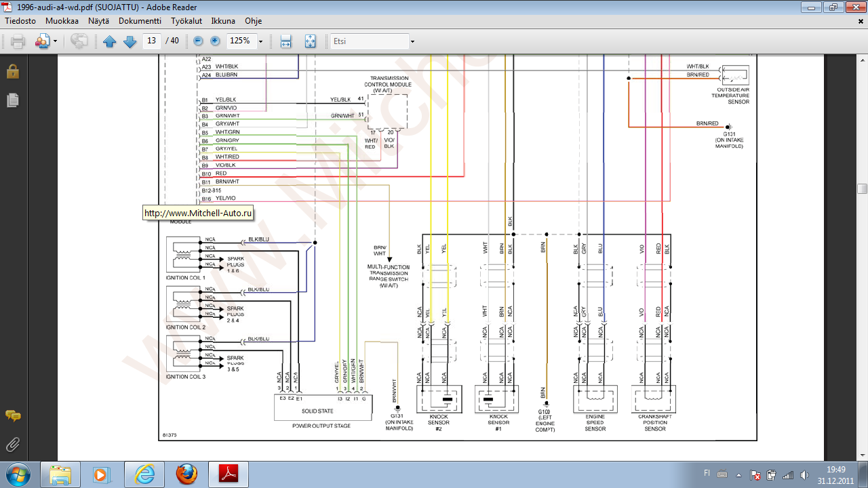The width and height of the screenshot is (868, 488).
Task: Click the print icon in toolbar
Action: point(18,41)
